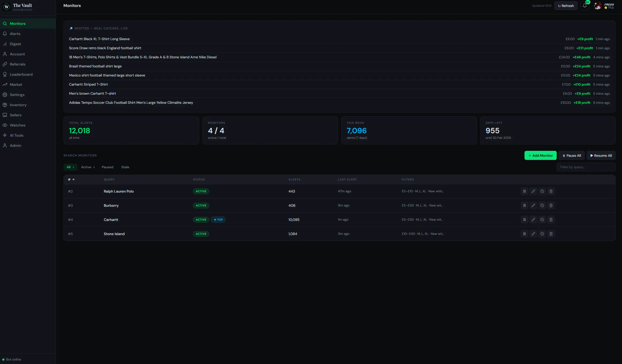
Task: Click the Days Left 955 card
Action: [548, 130]
